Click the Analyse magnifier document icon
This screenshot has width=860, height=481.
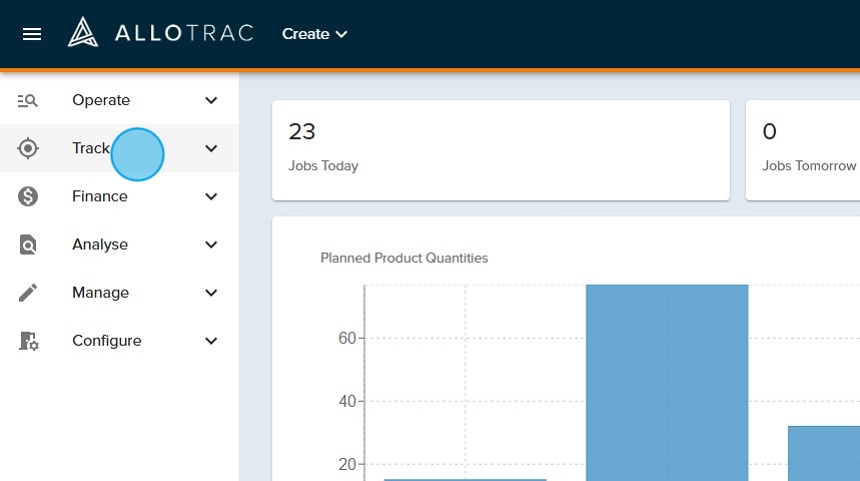click(28, 245)
